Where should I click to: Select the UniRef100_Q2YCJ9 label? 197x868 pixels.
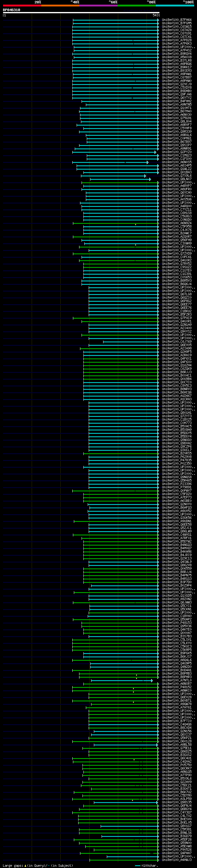tap(177, 84)
